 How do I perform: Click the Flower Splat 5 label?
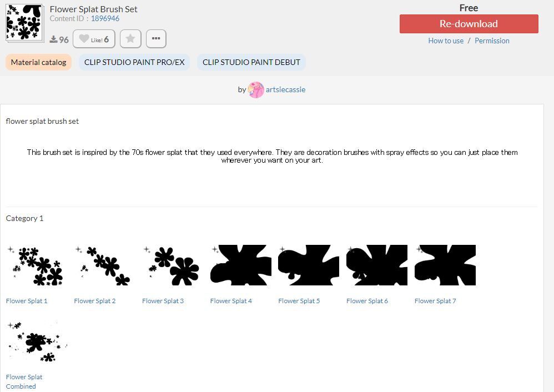pyautogui.click(x=299, y=301)
